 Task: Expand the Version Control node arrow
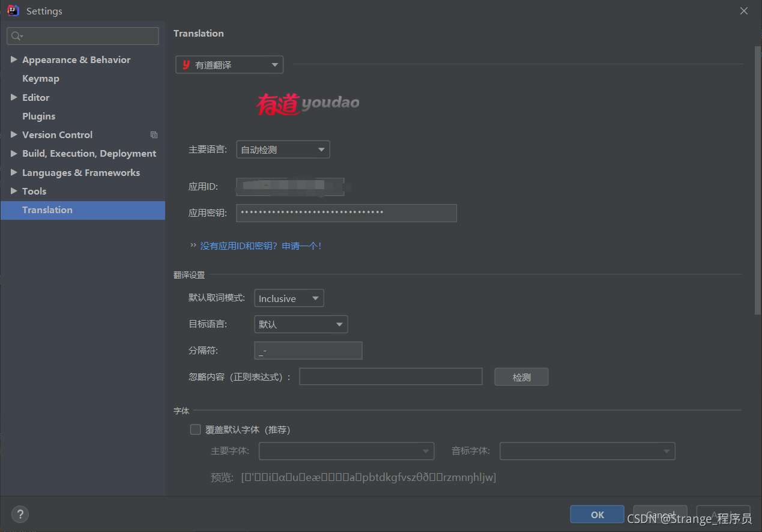[14, 135]
